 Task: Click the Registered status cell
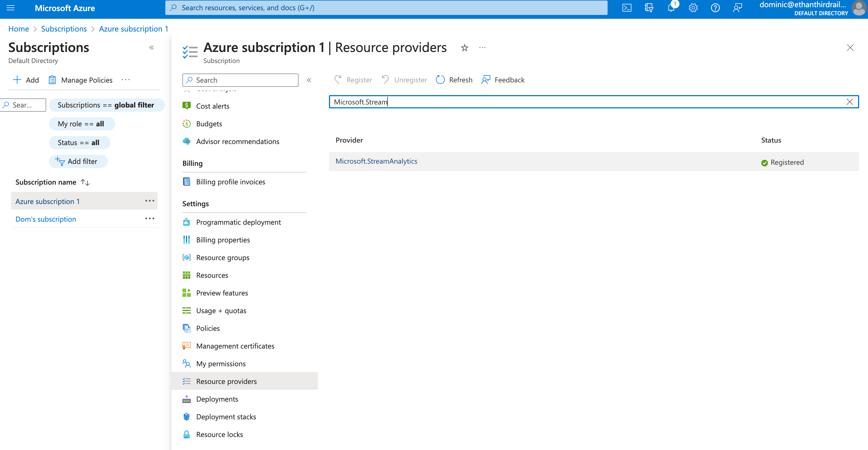(782, 162)
